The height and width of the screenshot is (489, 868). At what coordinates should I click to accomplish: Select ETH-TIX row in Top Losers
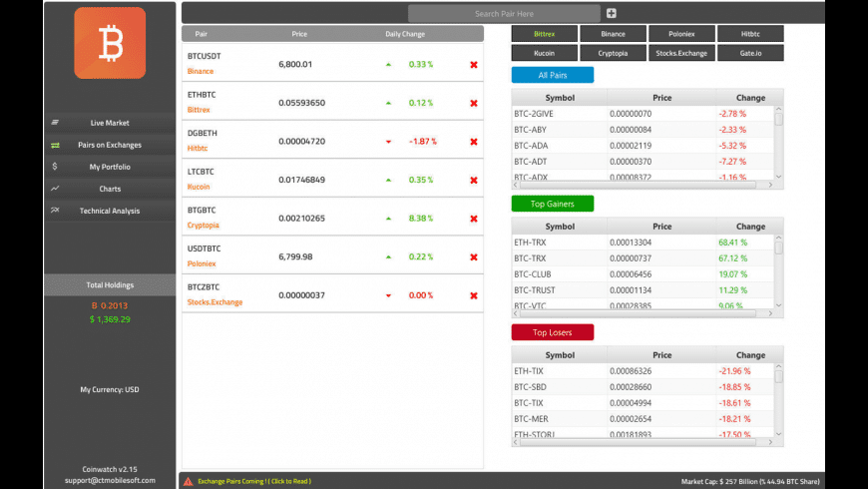click(x=643, y=371)
